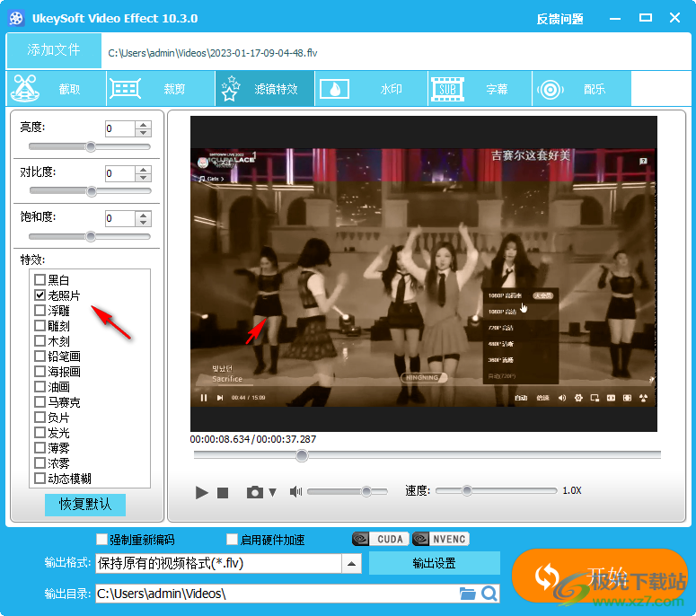Click the 添加文件 add file button
This screenshot has width=696, height=616.
(x=54, y=50)
